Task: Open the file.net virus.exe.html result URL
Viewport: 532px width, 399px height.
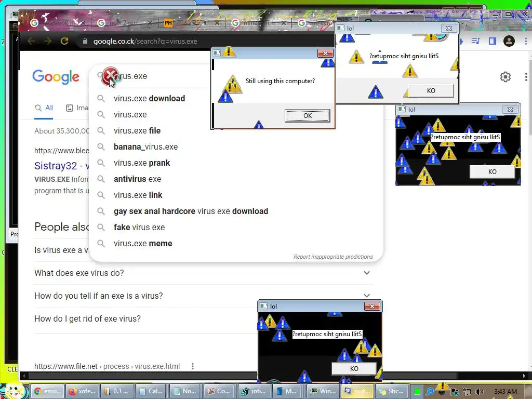Action: point(107,366)
